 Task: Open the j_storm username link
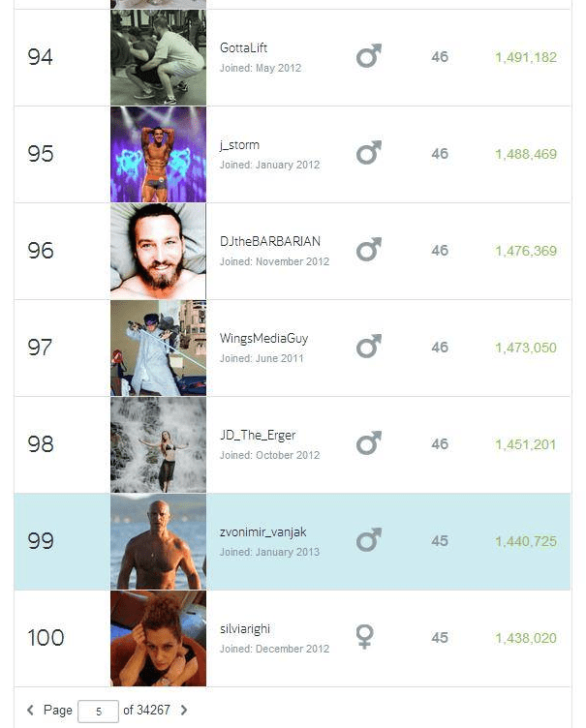(239, 145)
